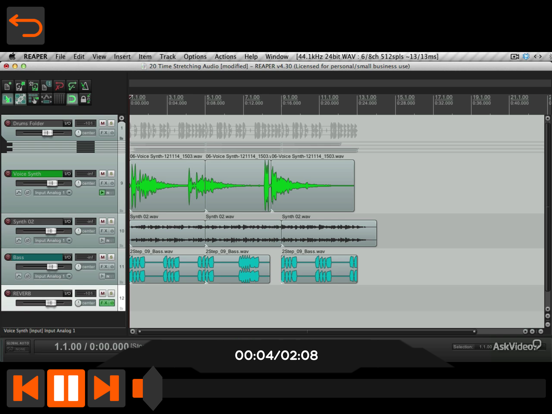Solo the Bass track
Viewport: 552px width, 414px height.
point(111,257)
